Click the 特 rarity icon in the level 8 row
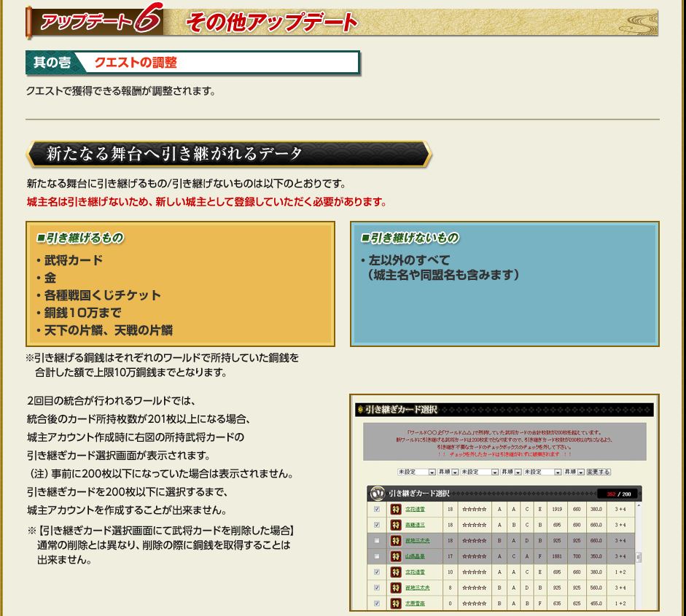 coord(396,588)
